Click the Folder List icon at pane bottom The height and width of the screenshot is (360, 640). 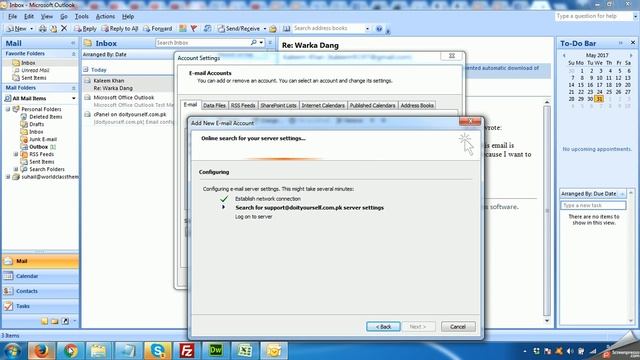(x=55, y=321)
